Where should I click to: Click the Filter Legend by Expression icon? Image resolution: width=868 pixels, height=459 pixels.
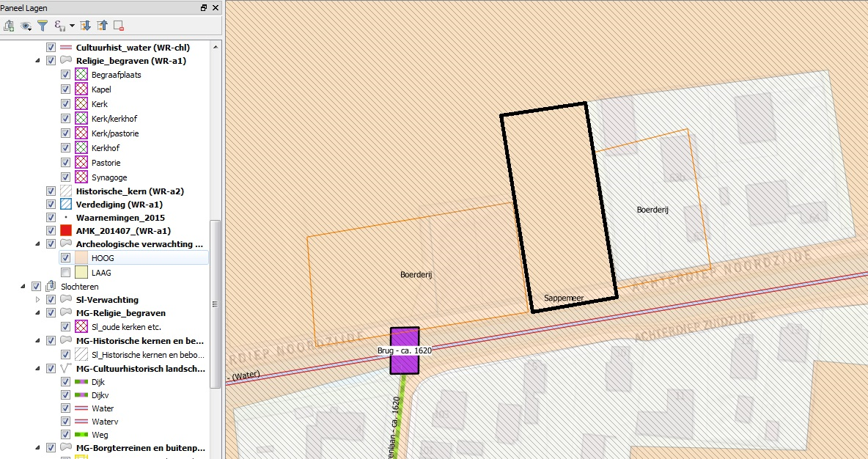60,26
